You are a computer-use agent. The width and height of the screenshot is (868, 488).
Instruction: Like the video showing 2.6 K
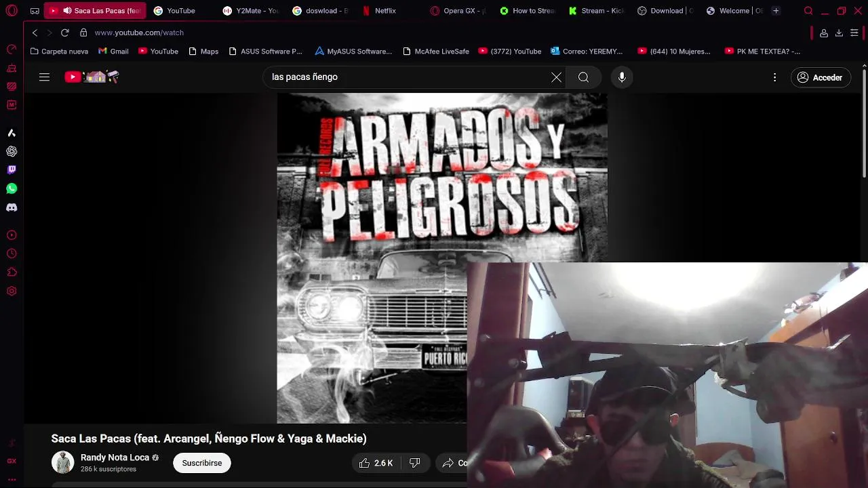click(376, 463)
